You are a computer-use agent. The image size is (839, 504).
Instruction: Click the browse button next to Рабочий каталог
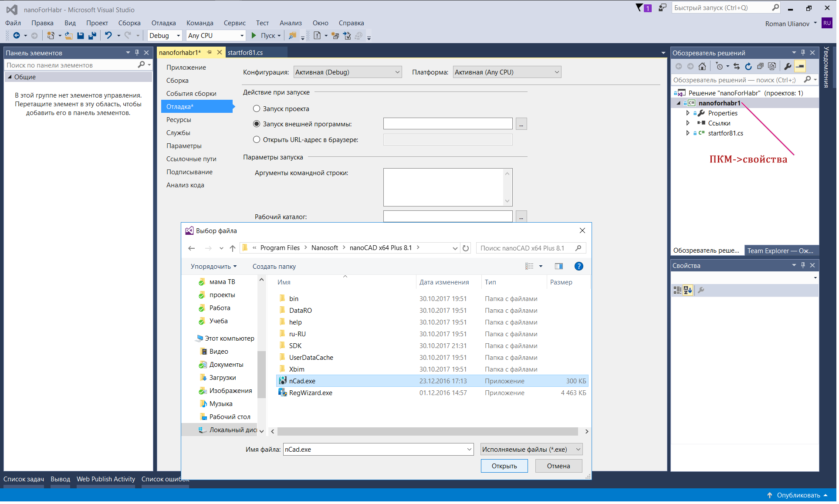(x=521, y=217)
